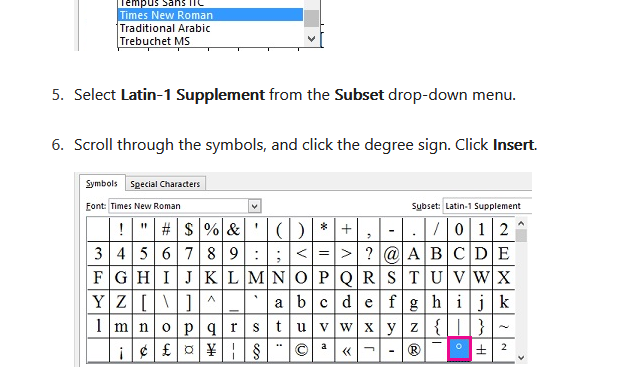Select the inverted exclamation ¡ symbol
Screen dimensions: 641x384
121,350
